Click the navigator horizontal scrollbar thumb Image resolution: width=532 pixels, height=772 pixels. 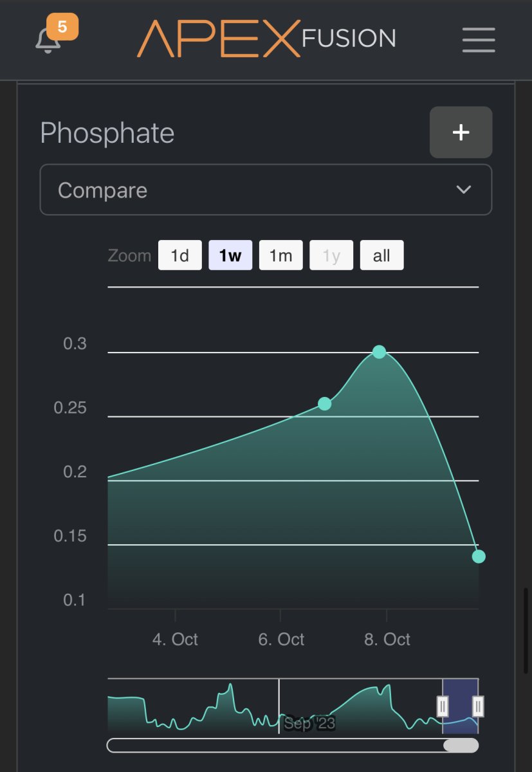point(461,745)
